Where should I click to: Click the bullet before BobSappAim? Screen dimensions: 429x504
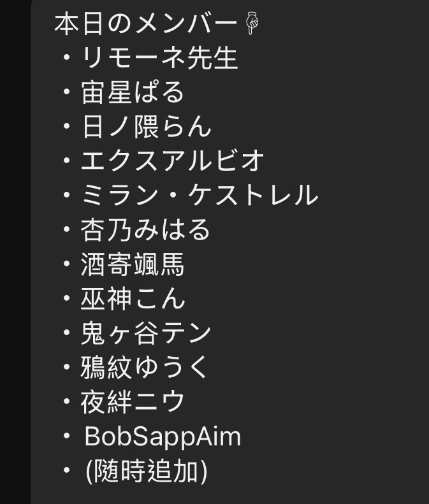[66, 436]
